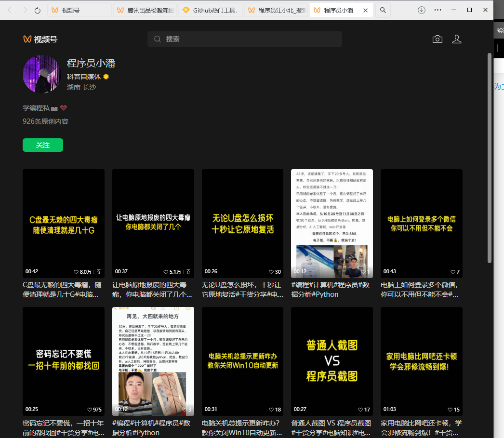Click the green 关注 follow button

click(x=43, y=145)
